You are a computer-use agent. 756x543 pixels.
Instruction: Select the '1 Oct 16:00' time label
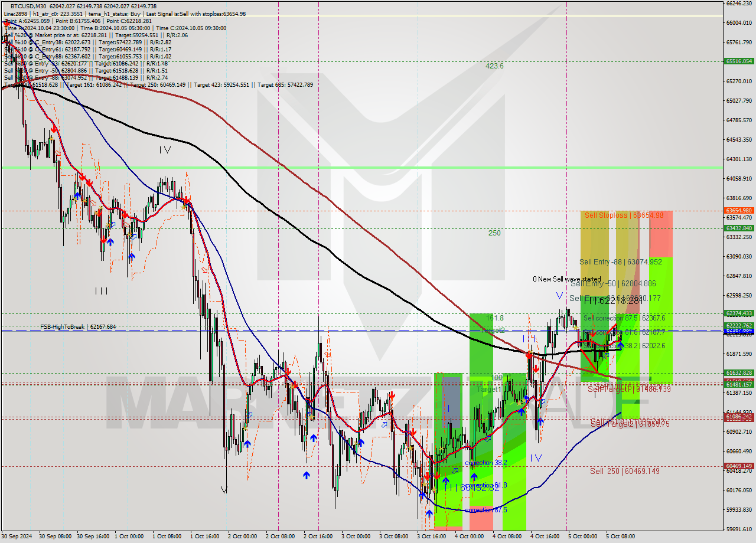(x=205, y=537)
